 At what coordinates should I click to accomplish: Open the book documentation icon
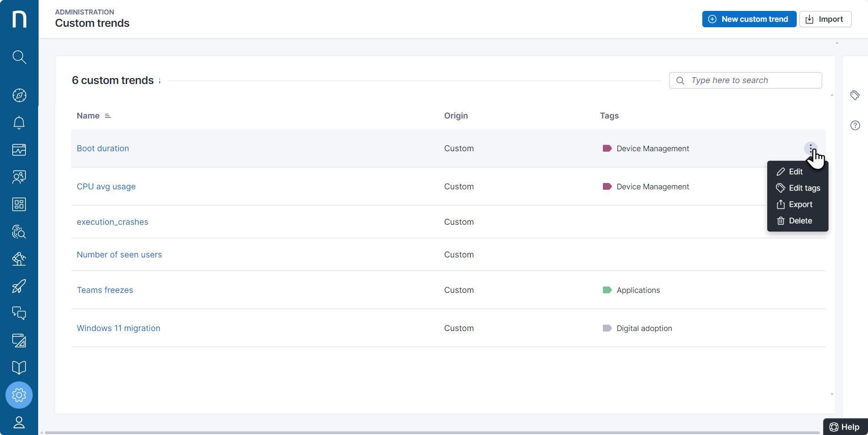click(x=19, y=368)
